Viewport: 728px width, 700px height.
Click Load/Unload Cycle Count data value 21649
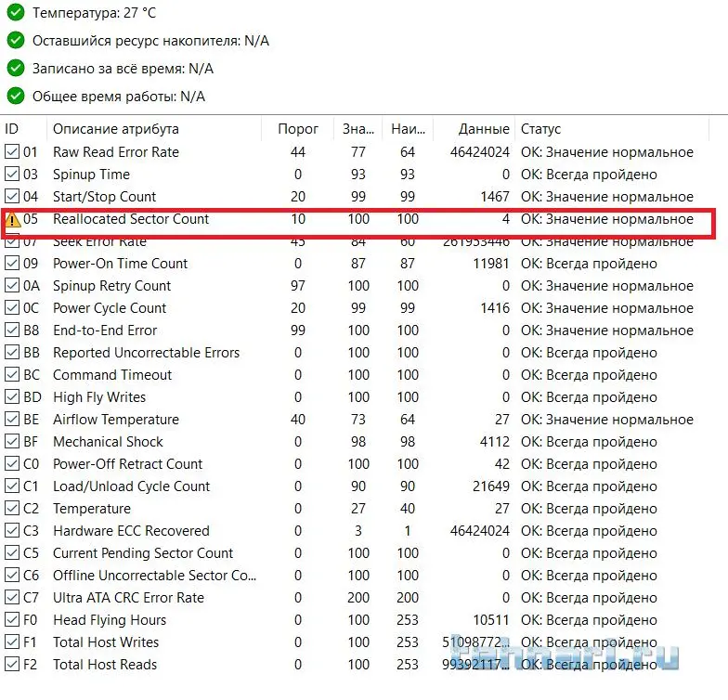(491, 486)
